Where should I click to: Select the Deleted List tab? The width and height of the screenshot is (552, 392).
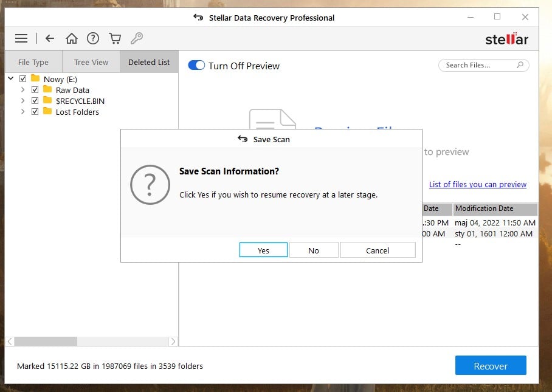pos(149,62)
